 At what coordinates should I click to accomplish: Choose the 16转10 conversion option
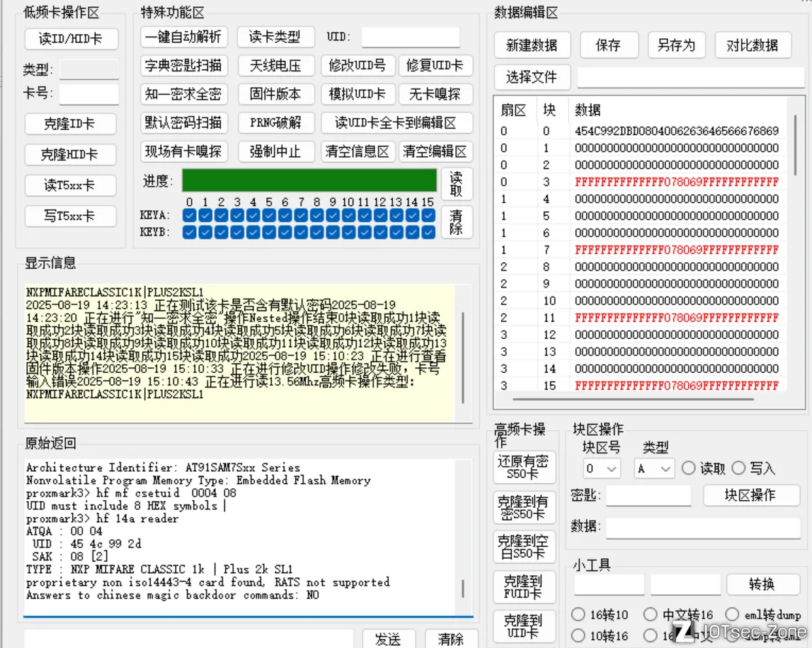tap(578, 615)
